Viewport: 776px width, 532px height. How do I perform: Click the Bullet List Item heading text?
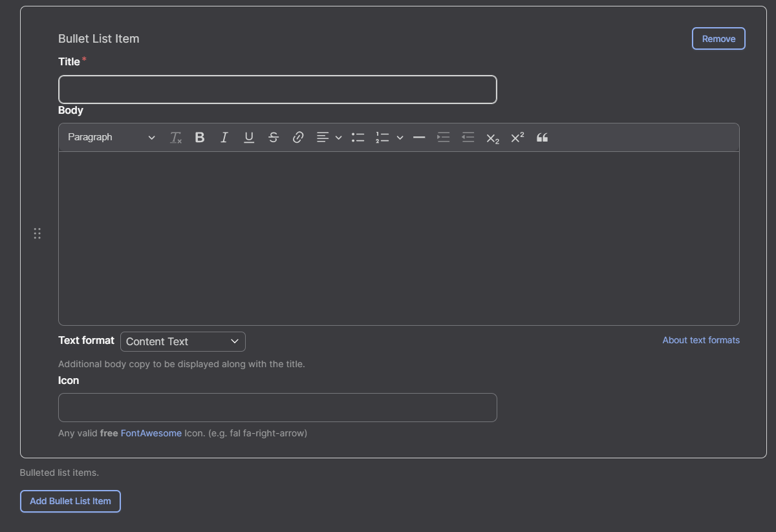pos(99,39)
